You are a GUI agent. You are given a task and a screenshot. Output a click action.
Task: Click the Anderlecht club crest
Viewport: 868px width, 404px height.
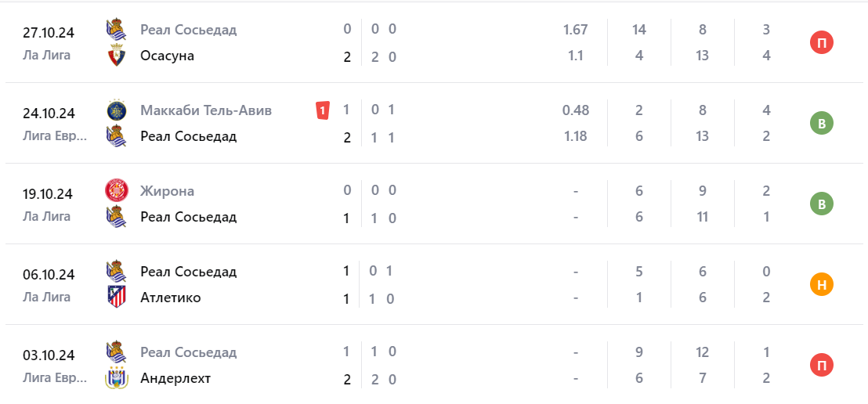click(116, 378)
